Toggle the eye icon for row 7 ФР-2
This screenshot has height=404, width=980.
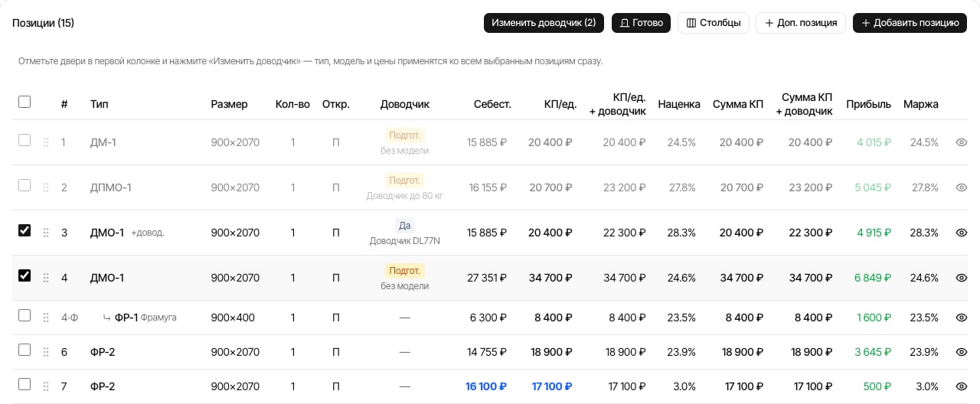point(962,386)
